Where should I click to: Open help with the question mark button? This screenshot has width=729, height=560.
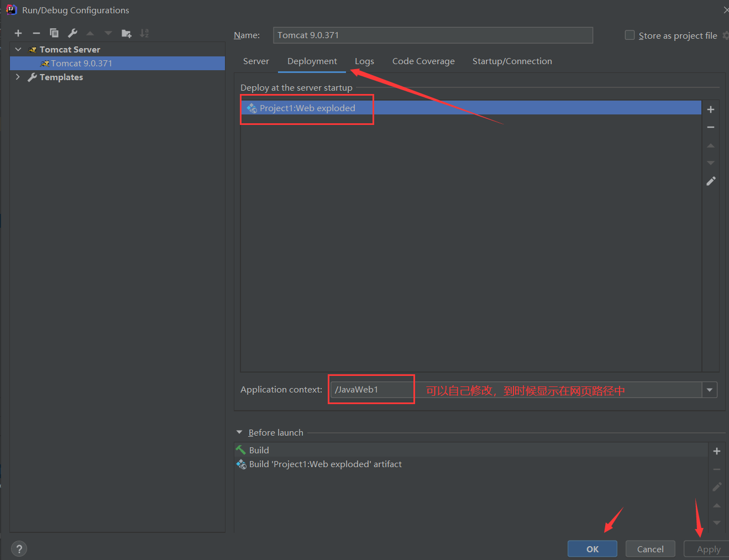coord(19,549)
